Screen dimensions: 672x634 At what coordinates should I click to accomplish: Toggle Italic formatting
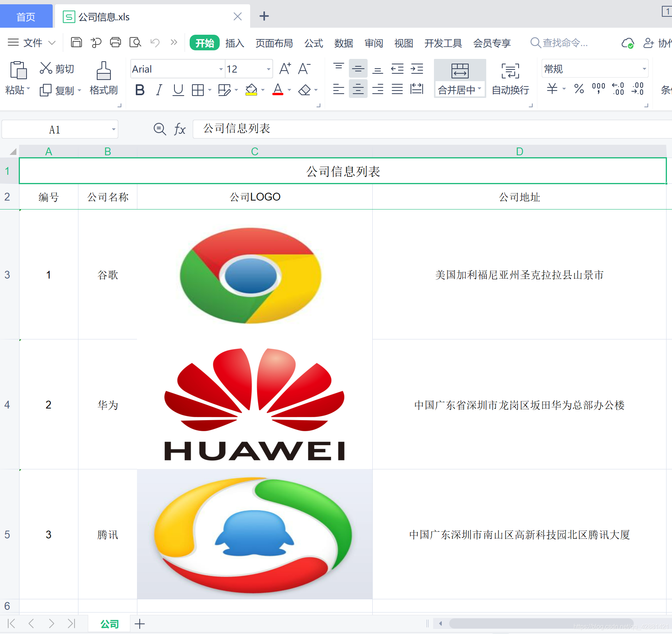click(x=159, y=90)
